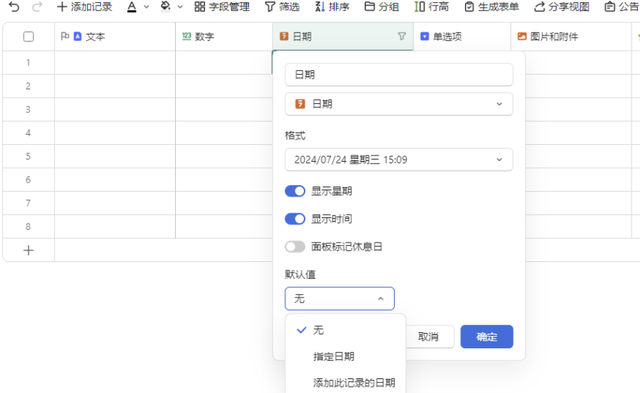Open the fill color bucket tool
This screenshot has width=640, height=393.
(165, 7)
